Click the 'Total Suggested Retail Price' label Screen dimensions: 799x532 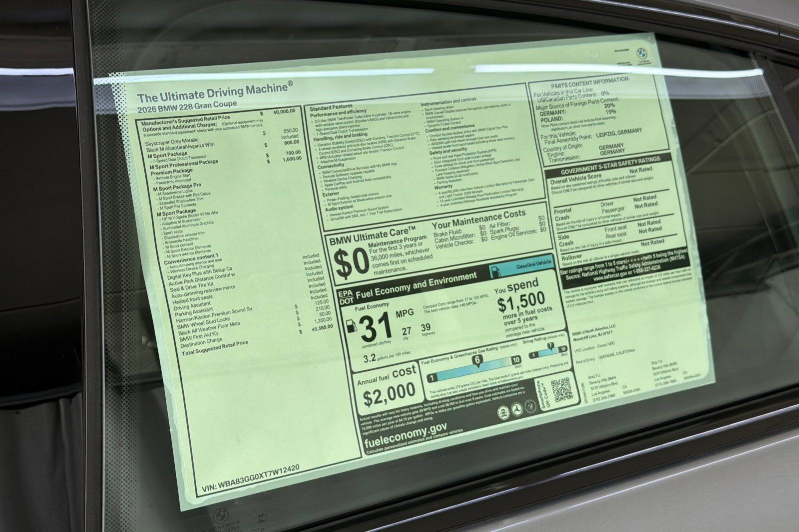pyautogui.click(x=215, y=348)
